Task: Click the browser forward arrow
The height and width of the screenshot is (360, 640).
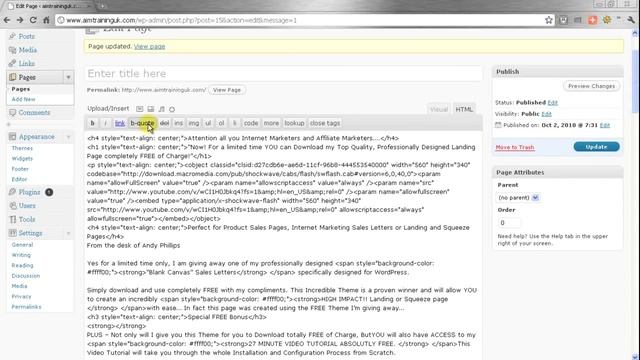Action: point(20,20)
